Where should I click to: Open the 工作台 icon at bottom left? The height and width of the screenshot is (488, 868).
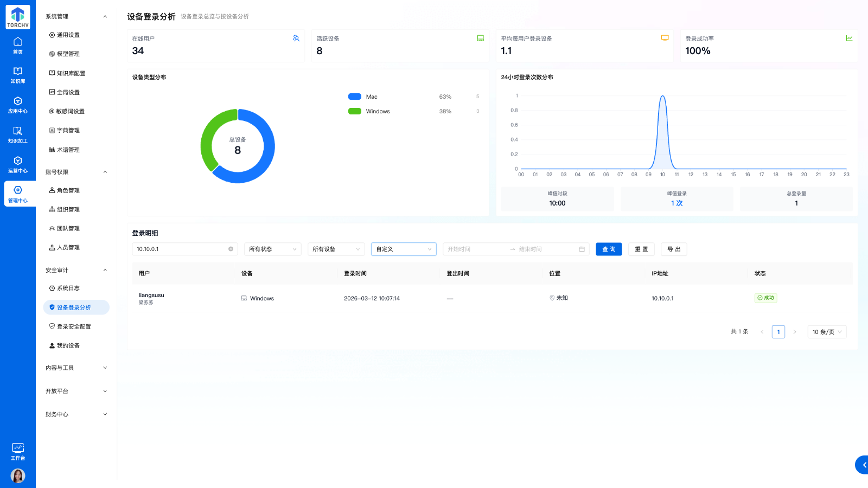(18, 451)
